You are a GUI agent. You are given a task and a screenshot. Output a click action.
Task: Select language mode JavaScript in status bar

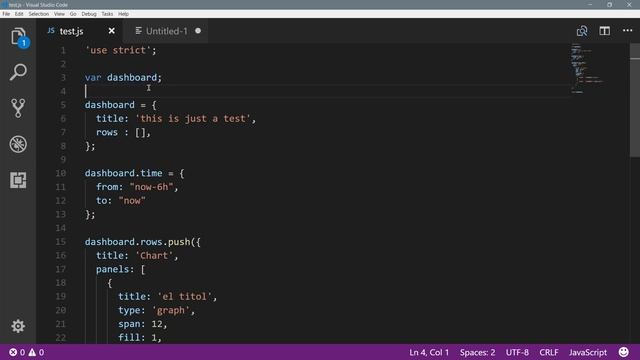[x=588, y=352]
